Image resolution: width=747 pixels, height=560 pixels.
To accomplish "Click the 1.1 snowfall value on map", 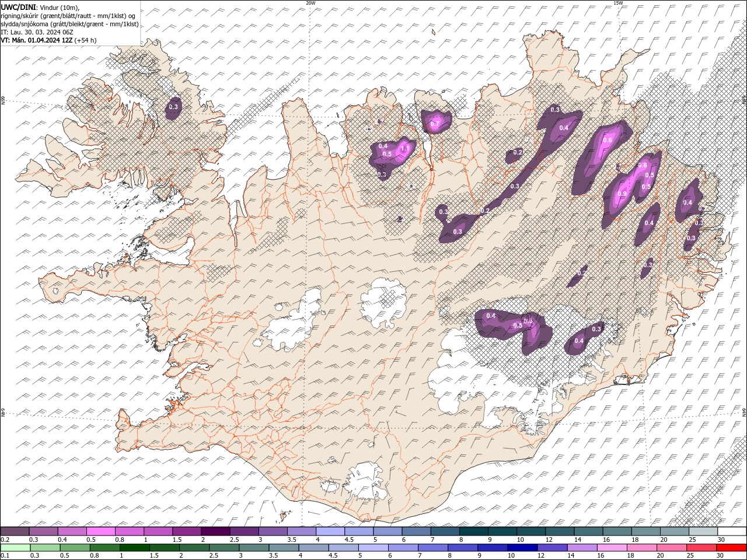I will (x=404, y=149).
